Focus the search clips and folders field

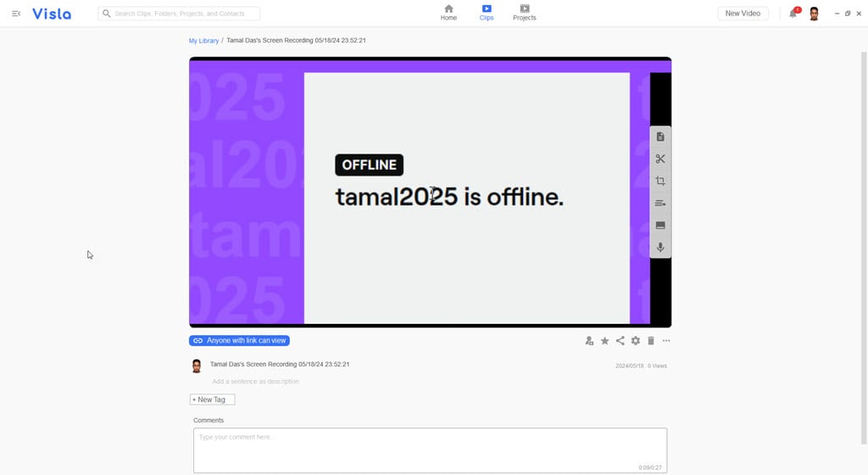(x=179, y=14)
